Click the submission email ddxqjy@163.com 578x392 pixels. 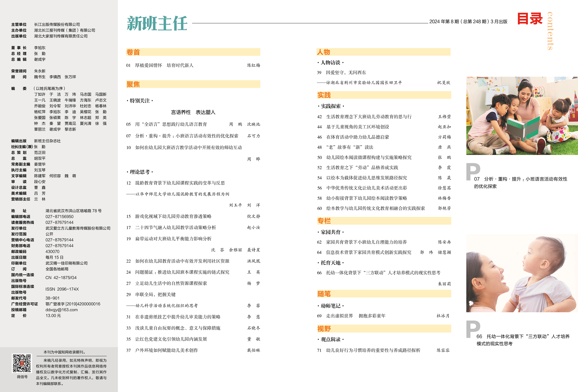click(61, 310)
